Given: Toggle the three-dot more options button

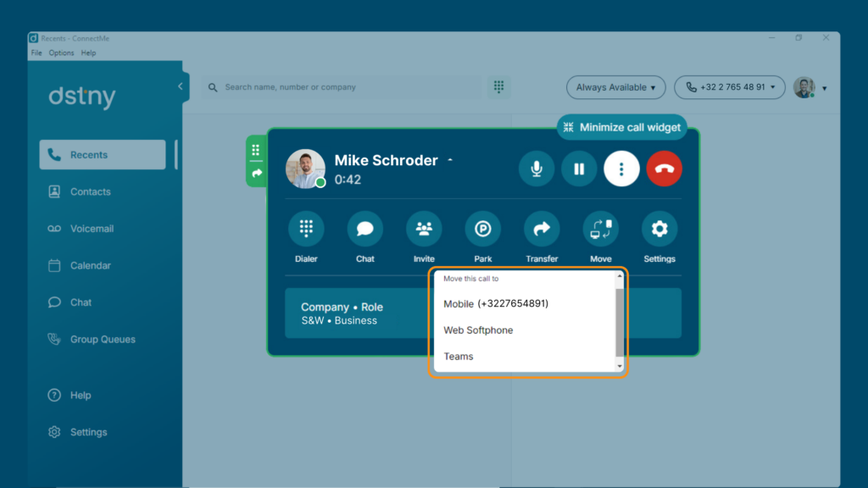Looking at the screenshot, I should [x=621, y=169].
